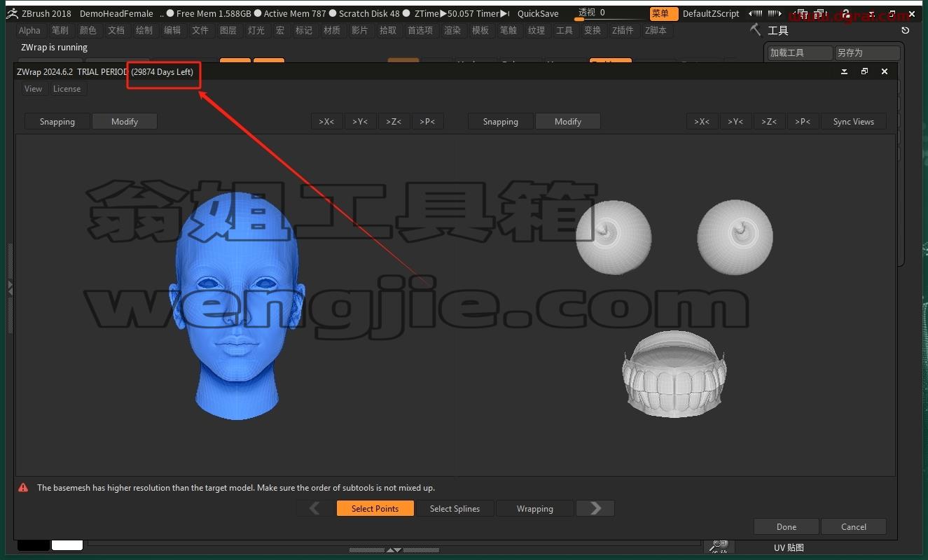This screenshot has width=928, height=560.
Task: Select the teeth model in right view
Action: (x=674, y=374)
